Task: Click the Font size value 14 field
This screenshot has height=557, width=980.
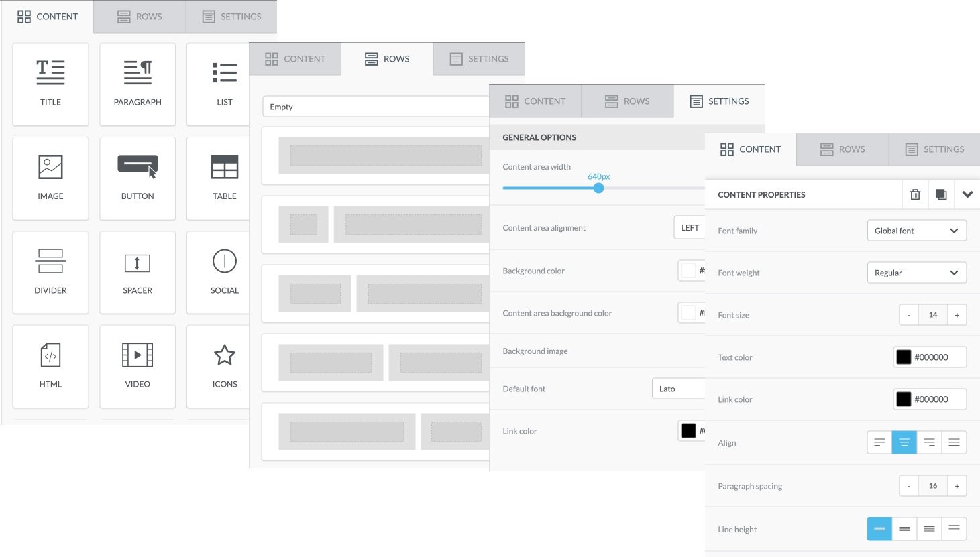Action: pos(933,315)
